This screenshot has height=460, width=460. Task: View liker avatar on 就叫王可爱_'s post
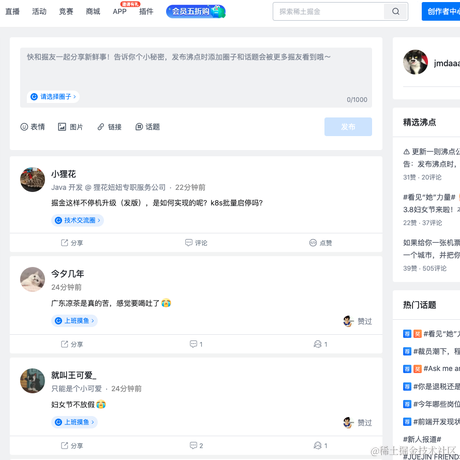pyautogui.click(x=348, y=422)
